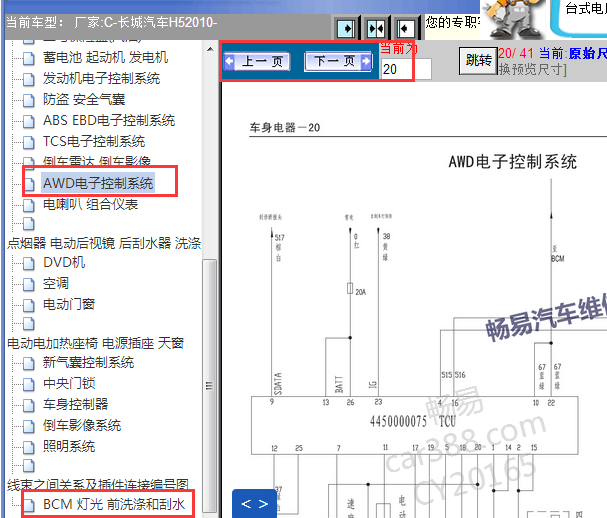The height and width of the screenshot is (518, 607).
Task: Click document icon beside 电喇叭 组合仪表
Action: [x=29, y=205]
